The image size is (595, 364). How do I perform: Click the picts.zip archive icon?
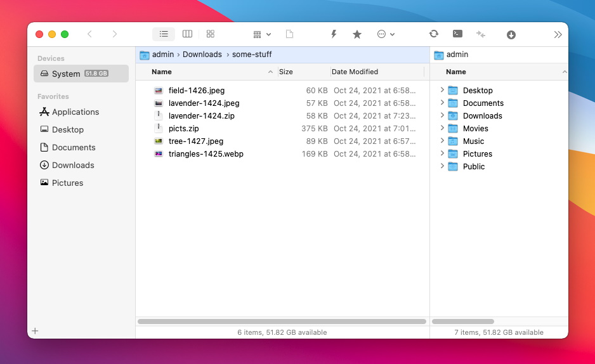click(x=159, y=129)
